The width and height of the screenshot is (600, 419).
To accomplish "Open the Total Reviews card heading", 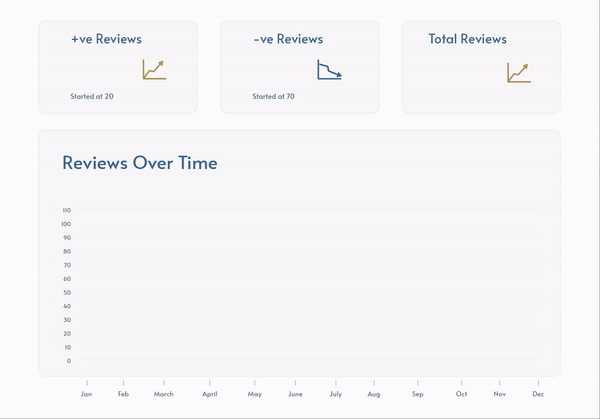I will tap(467, 39).
